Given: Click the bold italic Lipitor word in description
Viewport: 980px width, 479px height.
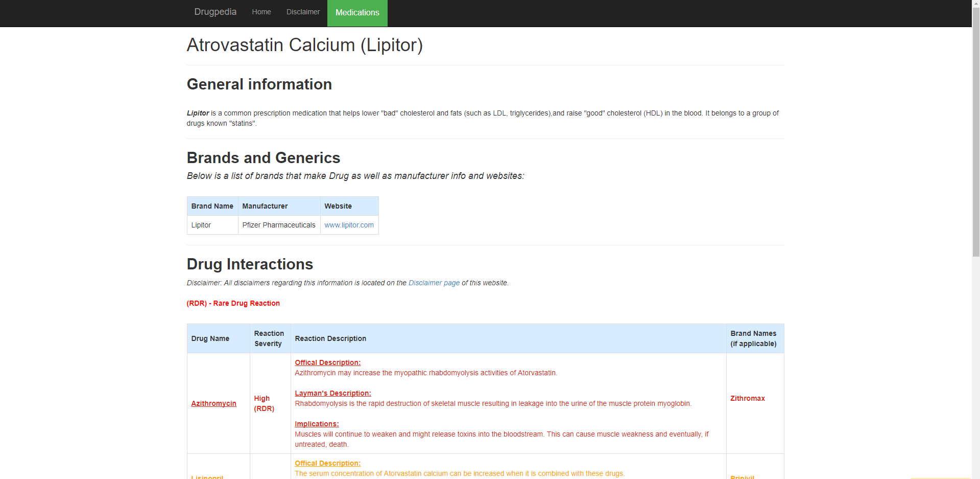Looking at the screenshot, I should tap(198, 113).
